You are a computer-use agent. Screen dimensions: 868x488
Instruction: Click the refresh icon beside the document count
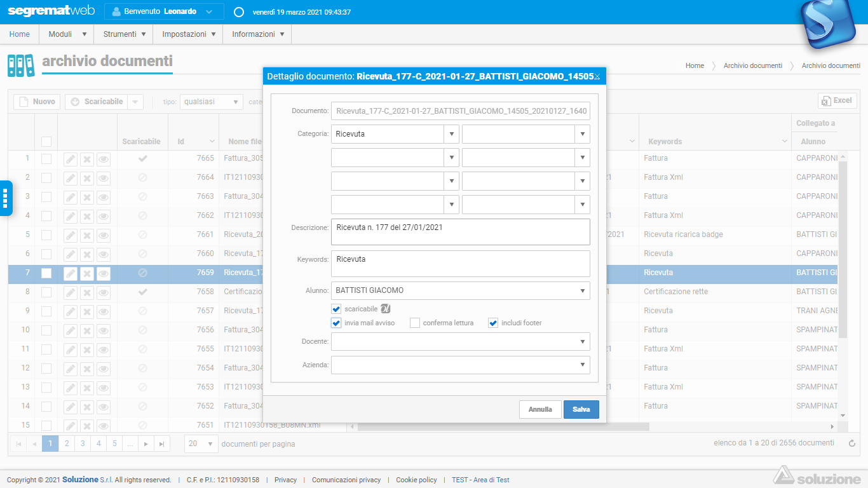click(x=852, y=444)
